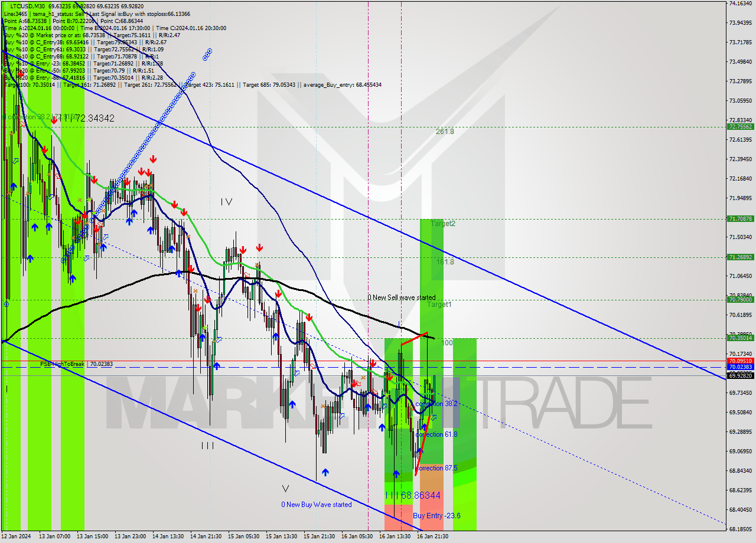Click the '0 New Sell wave started' label
756x543 pixels.
click(402, 297)
